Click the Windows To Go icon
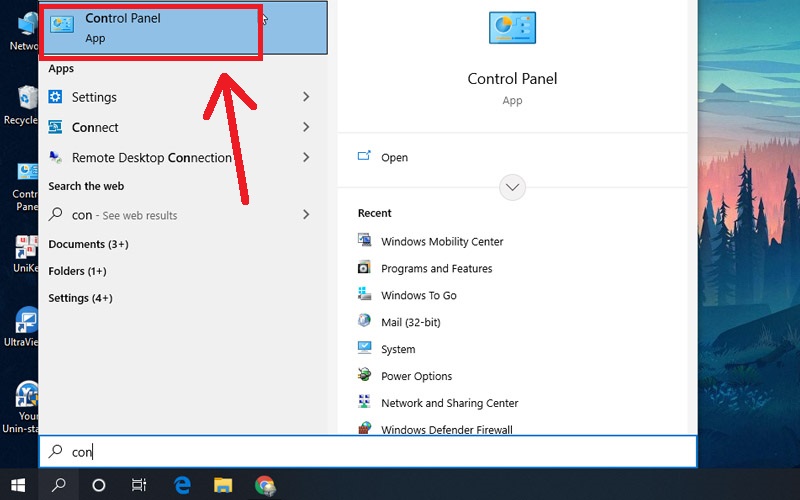The image size is (800, 500). (364, 293)
